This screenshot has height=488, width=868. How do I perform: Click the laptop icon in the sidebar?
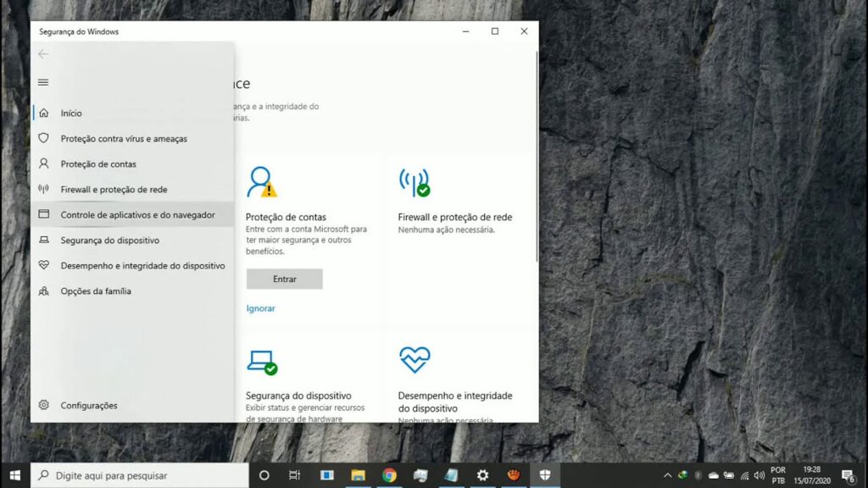pyautogui.click(x=44, y=240)
